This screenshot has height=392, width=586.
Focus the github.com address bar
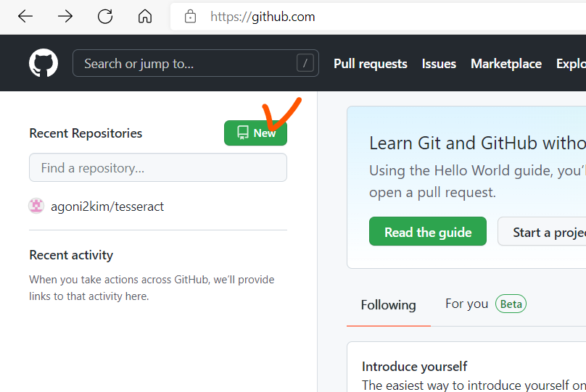coord(378,17)
